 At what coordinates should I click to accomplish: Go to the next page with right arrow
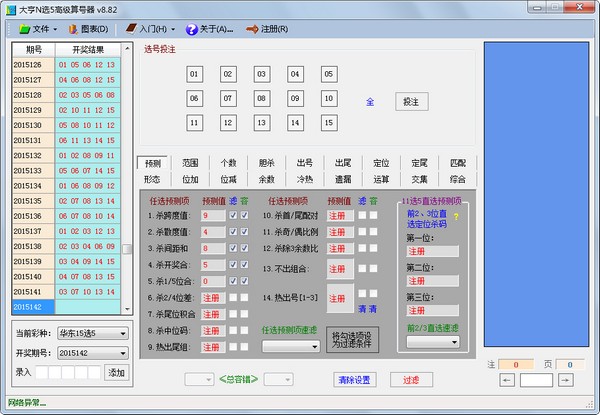566,380
